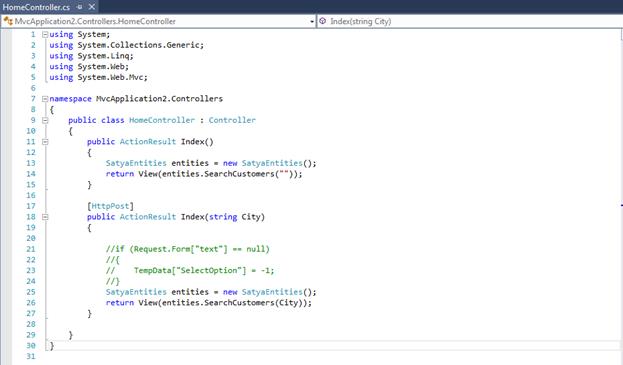This screenshot has width=623, height=365.
Task: Click 'HomeController' in the class declaration
Action: (162, 120)
